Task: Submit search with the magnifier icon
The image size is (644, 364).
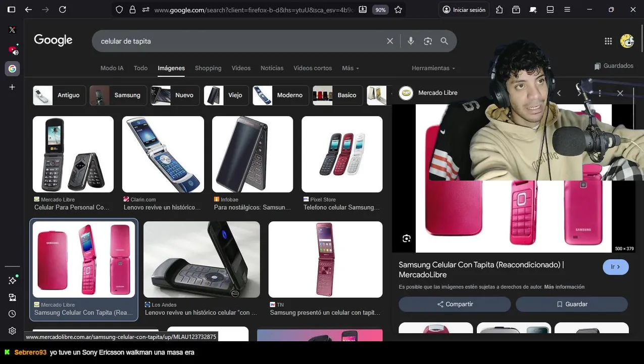Action: point(444,41)
